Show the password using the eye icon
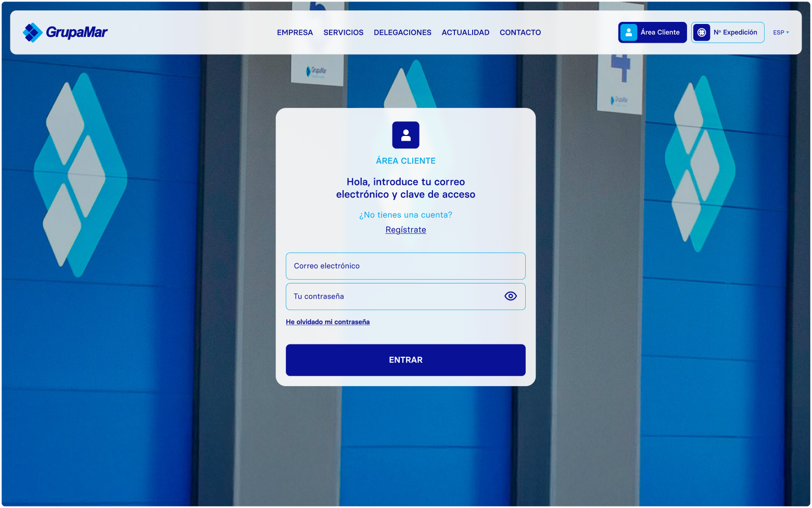The height and width of the screenshot is (508, 812). pyautogui.click(x=510, y=296)
